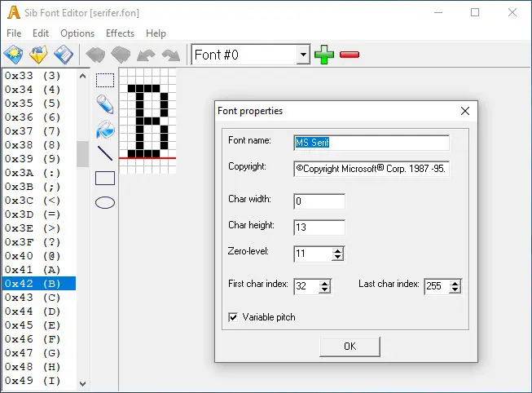Select character 0x46 (F) in list
Screen dimensions: 532x393
coord(38,339)
